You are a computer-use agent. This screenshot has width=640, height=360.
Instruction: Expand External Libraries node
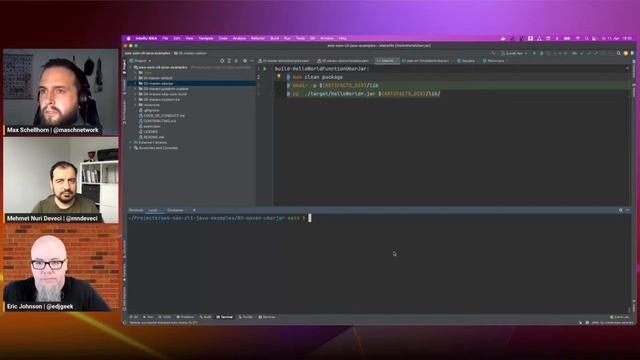coord(131,142)
